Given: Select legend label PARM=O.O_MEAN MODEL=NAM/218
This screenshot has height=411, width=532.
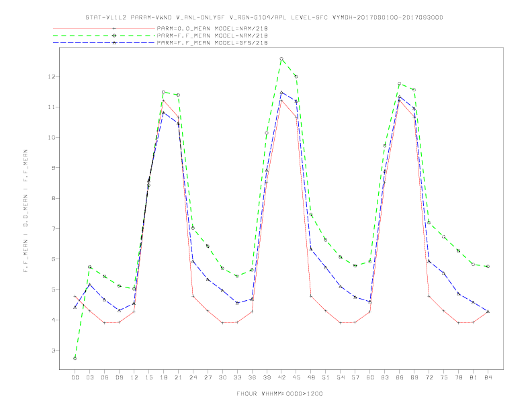Looking at the screenshot, I should tap(212, 28).
